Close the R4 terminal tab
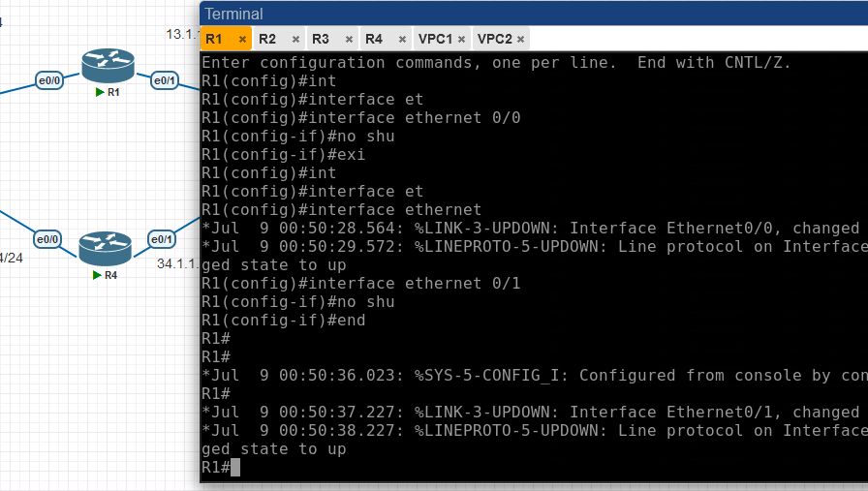Screen dimensions: 868x491 pos(401,40)
